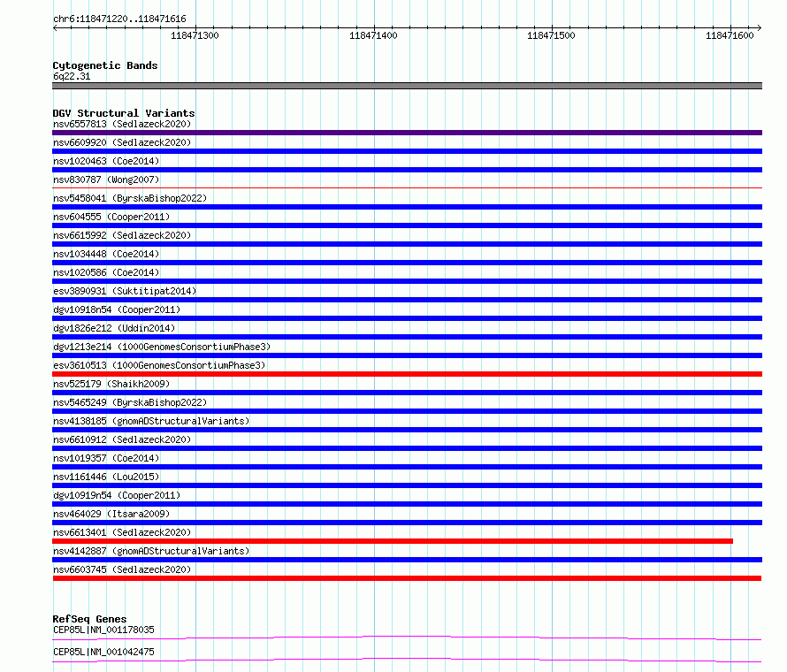The image size is (787, 672).
Task: Open nsv464029 (Itsara2009) label
Action: click(111, 514)
